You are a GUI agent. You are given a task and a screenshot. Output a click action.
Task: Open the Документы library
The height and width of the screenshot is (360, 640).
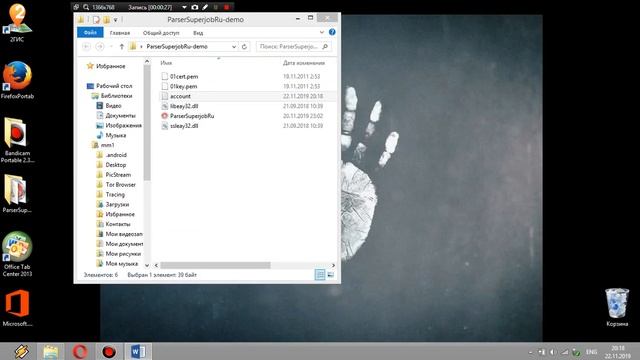[120, 116]
